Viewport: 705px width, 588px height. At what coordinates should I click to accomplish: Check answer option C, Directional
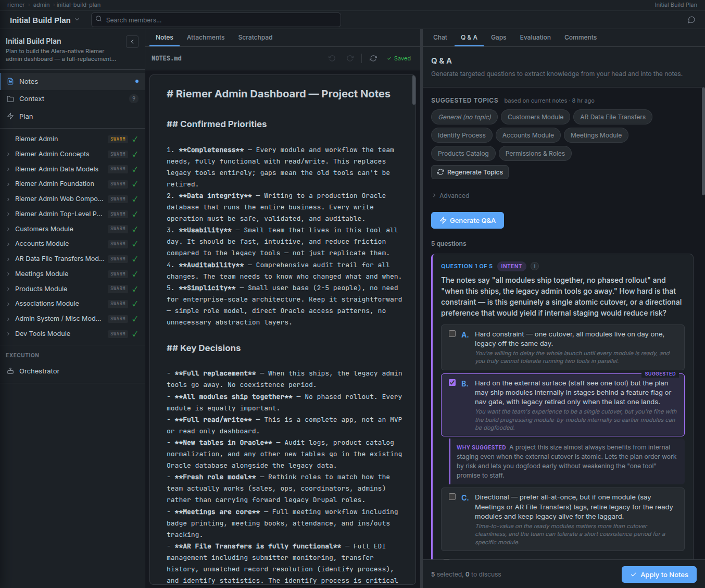(452, 497)
